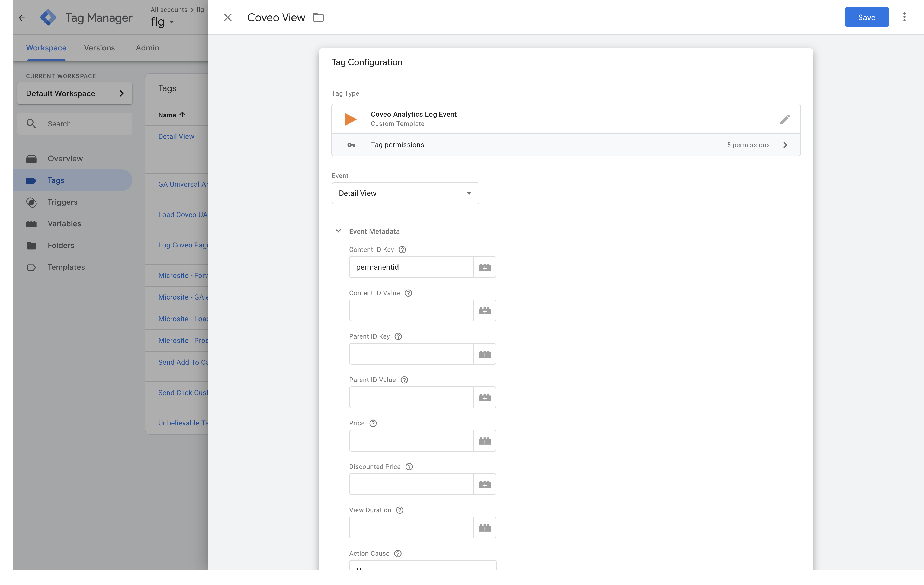Show help for Parent ID Key
Viewport: 924px width, 585px height.
[398, 336]
